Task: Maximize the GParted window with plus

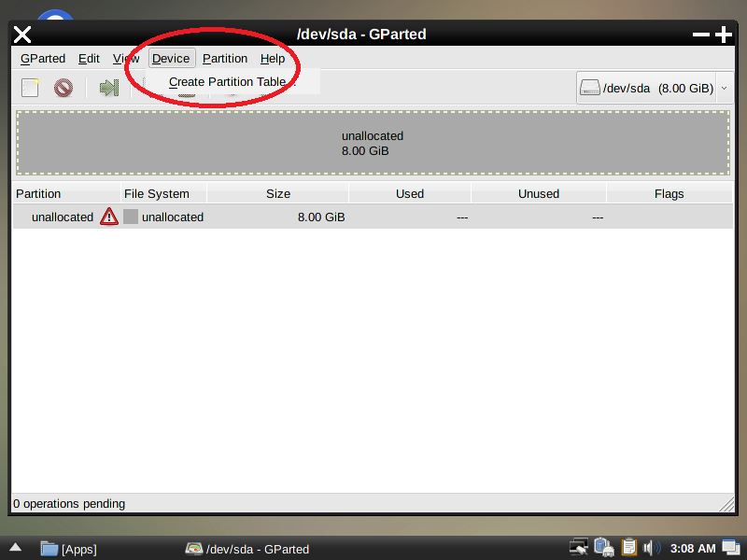Action: click(724, 35)
